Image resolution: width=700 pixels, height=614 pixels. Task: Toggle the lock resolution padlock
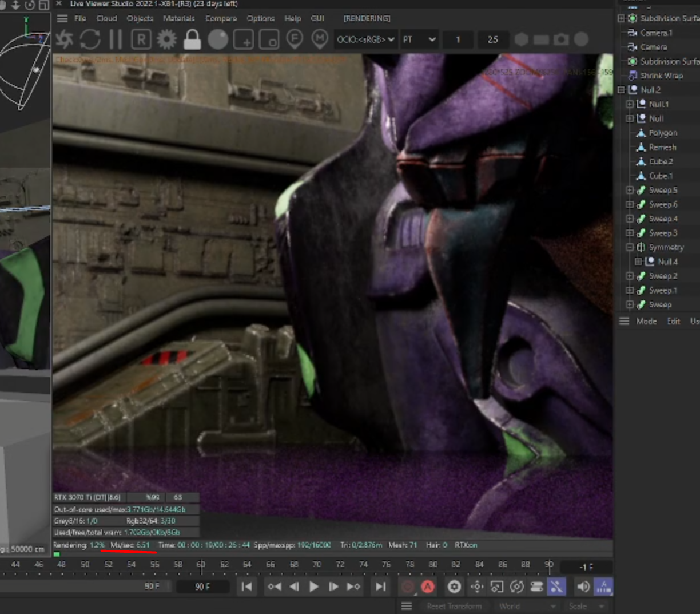click(192, 39)
